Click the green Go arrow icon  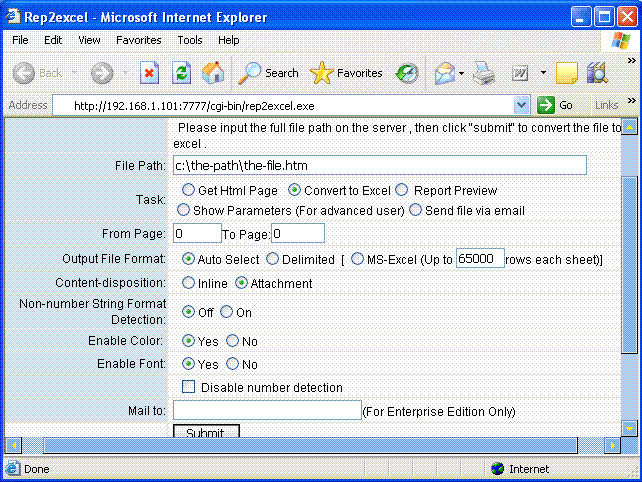coord(546,105)
